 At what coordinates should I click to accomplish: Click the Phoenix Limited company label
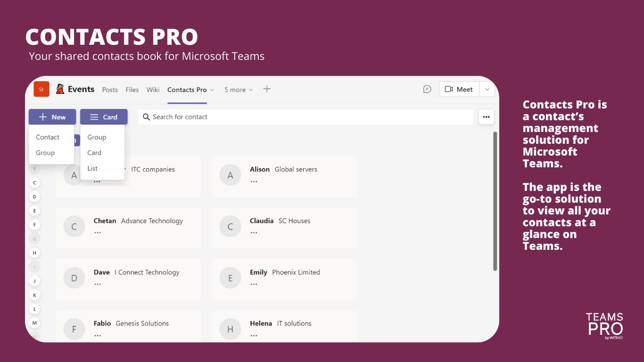296,272
